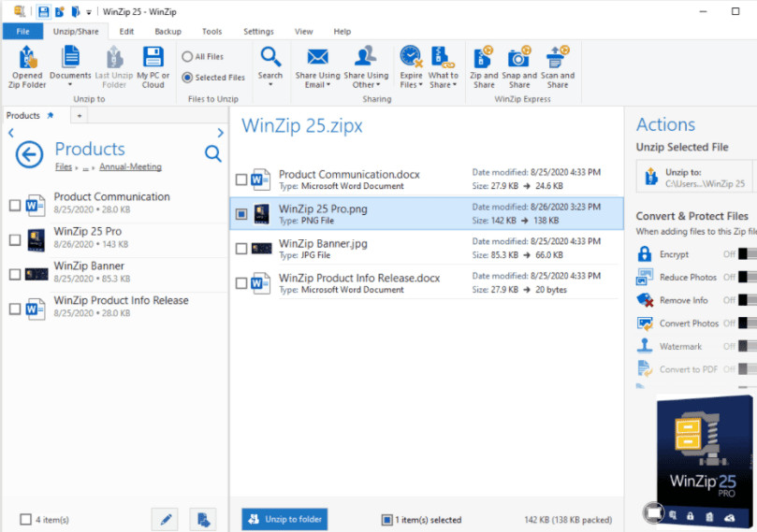
Task: Expand the Documents dropdown arrow
Action: pyautogui.click(x=70, y=84)
